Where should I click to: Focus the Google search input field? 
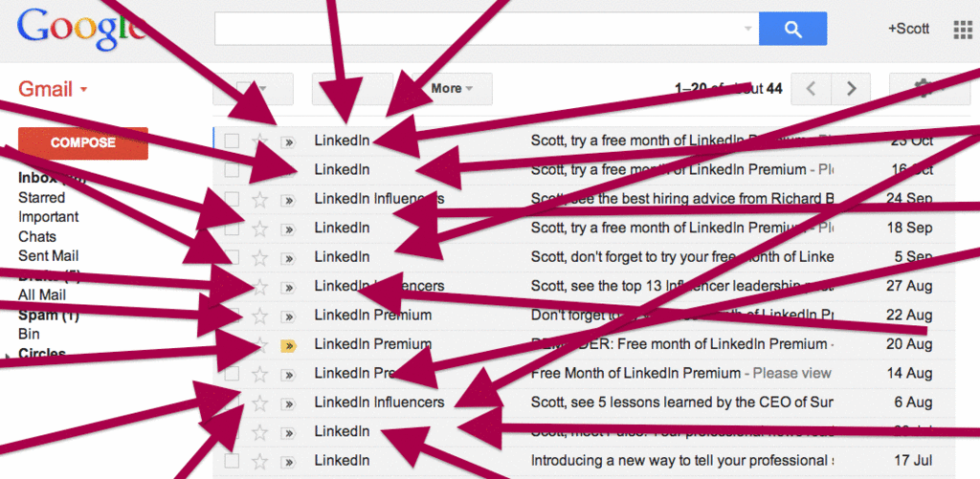[479, 29]
